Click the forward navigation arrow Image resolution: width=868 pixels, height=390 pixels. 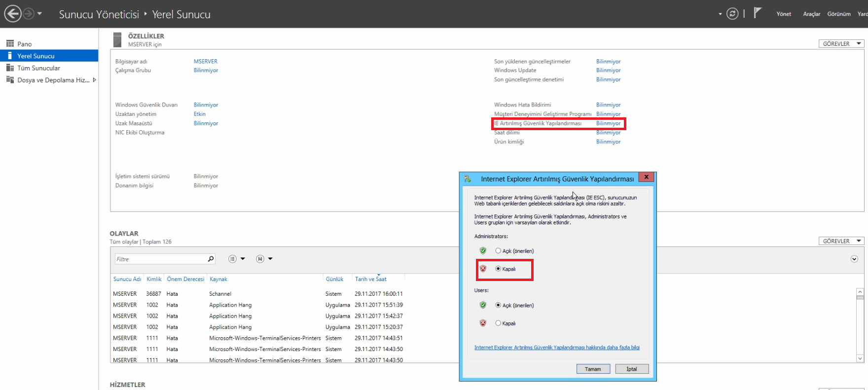29,14
